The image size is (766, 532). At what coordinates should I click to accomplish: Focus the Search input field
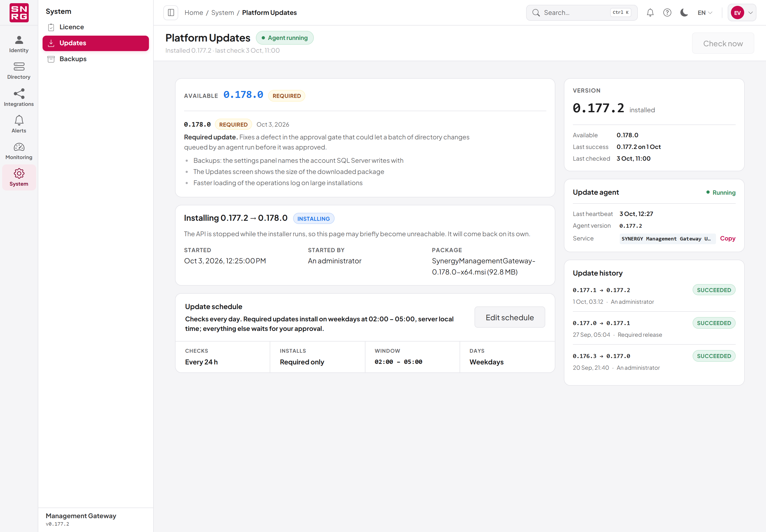(581, 13)
